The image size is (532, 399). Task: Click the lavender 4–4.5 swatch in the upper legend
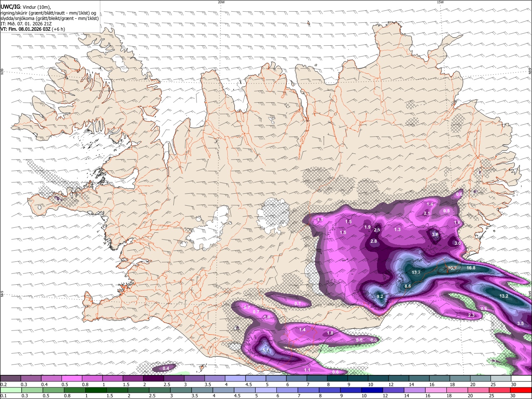(x=235, y=379)
